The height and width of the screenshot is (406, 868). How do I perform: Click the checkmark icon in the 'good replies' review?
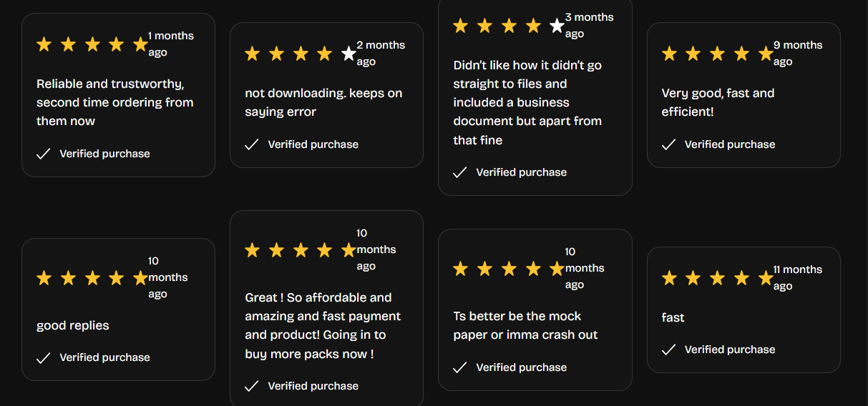44,357
